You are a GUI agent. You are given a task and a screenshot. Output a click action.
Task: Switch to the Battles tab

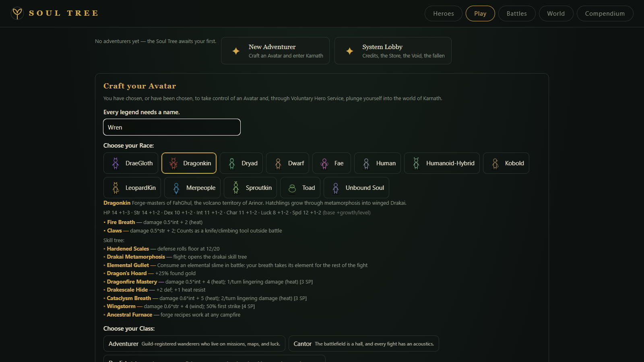coord(517,14)
